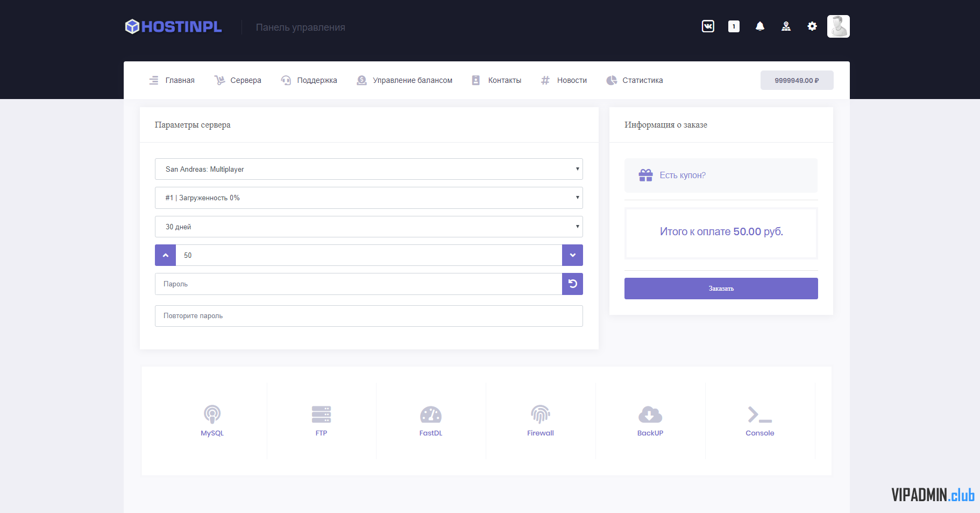Select the FastDL speedometer icon
980x513 pixels.
click(x=430, y=414)
